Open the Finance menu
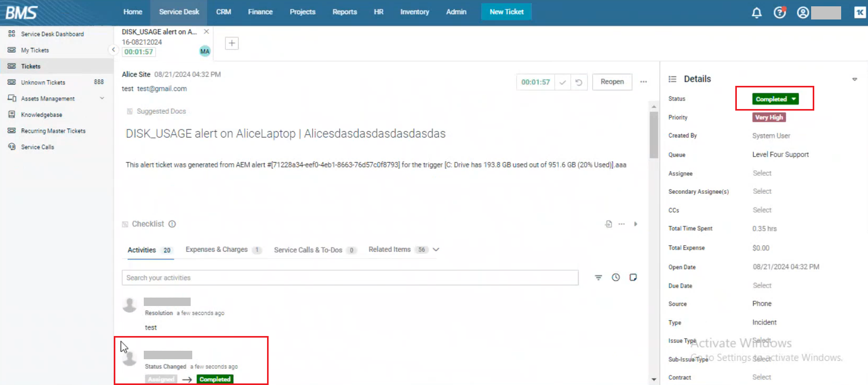Image resolution: width=868 pixels, height=385 pixels. pyautogui.click(x=260, y=12)
